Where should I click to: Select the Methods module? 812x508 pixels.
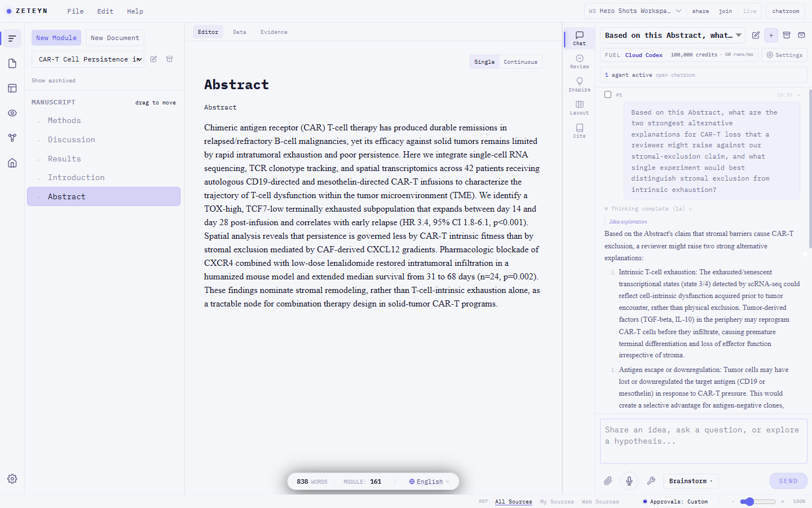(104, 121)
